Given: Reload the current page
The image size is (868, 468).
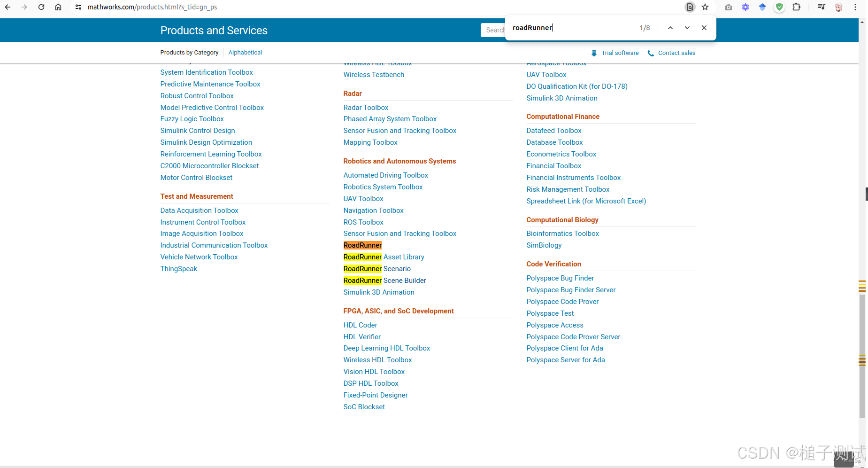Looking at the screenshot, I should click(41, 7).
